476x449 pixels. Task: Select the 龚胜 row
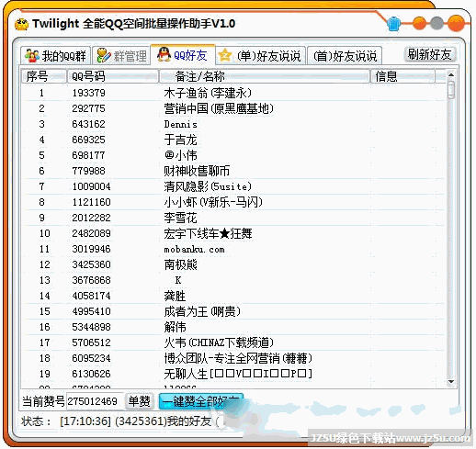tap(233, 296)
